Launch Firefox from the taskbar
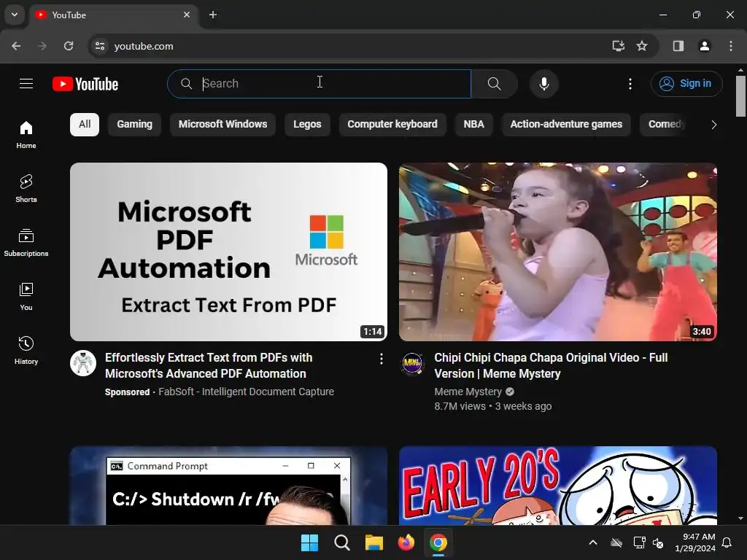The width and height of the screenshot is (747, 560). (x=406, y=542)
